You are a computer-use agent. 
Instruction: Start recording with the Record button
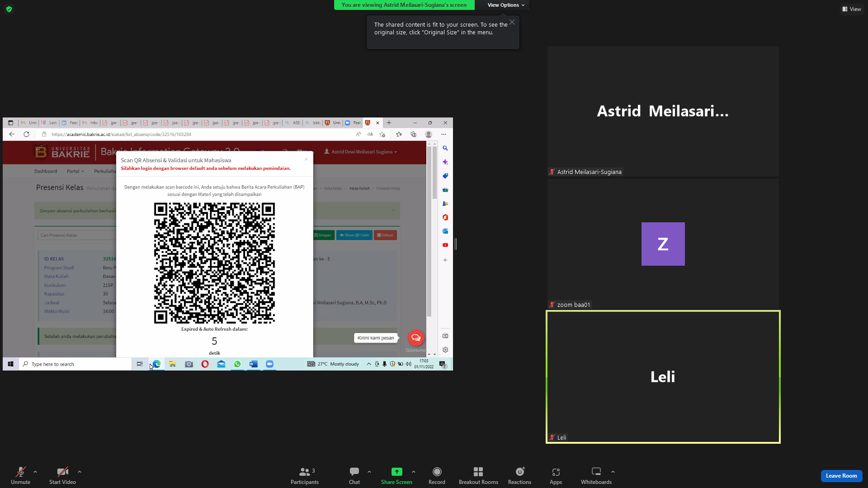(x=437, y=476)
